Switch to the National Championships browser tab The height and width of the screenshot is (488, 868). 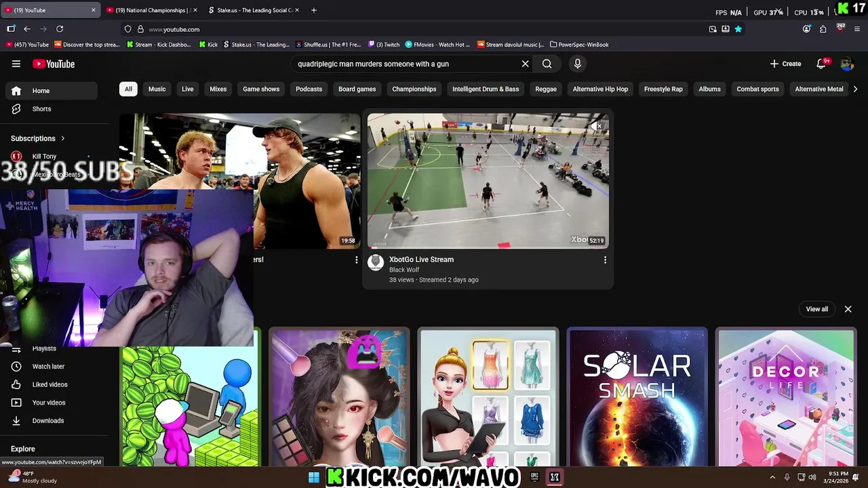point(151,10)
